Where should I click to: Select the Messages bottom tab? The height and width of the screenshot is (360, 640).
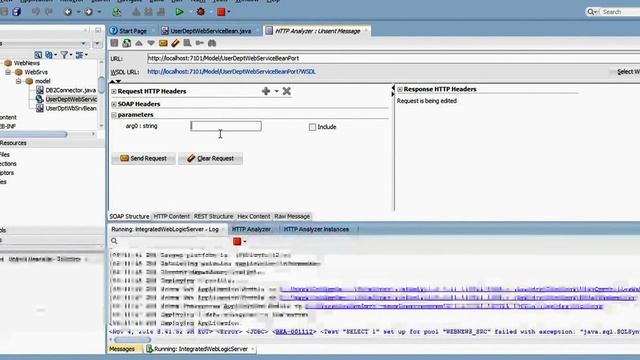(122, 349)
